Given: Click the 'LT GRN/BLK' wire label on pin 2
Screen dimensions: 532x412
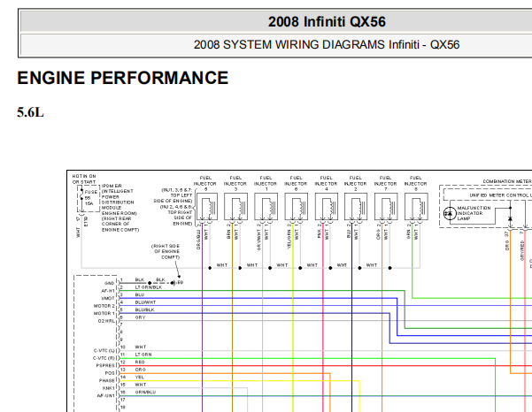Looking at the screenshot, I should point(149,287).
